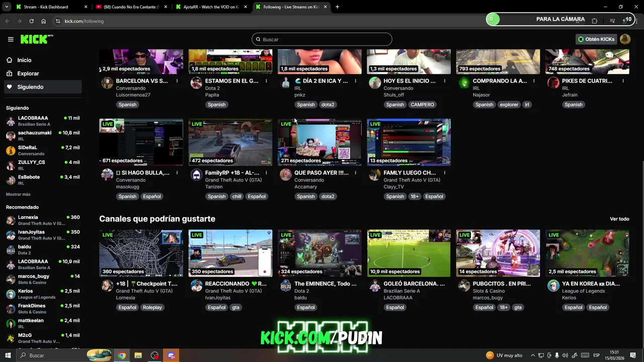Open Papita channel avatar
The width and height of the screenshot is (644, 362).
click(196, 83)
